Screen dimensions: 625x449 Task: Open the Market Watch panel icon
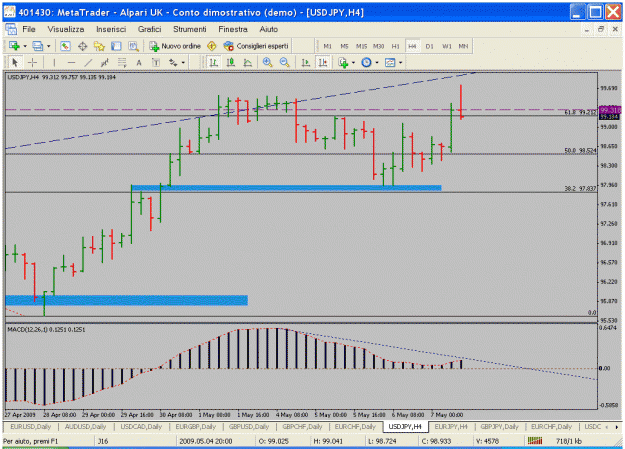click(65, 46)
